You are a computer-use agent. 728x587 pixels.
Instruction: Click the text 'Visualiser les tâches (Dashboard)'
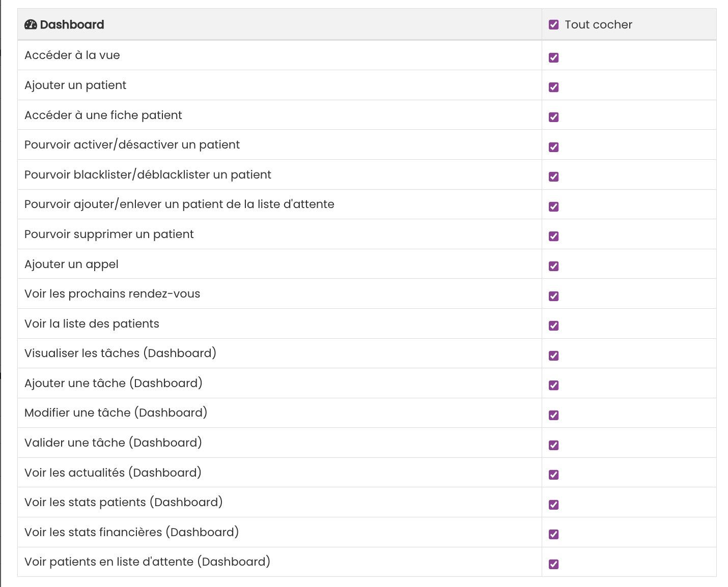(120, 353)
